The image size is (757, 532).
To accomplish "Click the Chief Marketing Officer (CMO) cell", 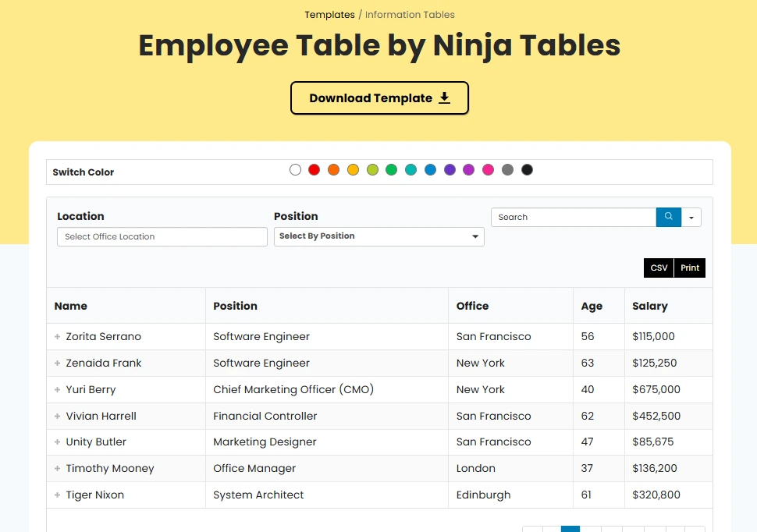I will (x=327, y=389).
